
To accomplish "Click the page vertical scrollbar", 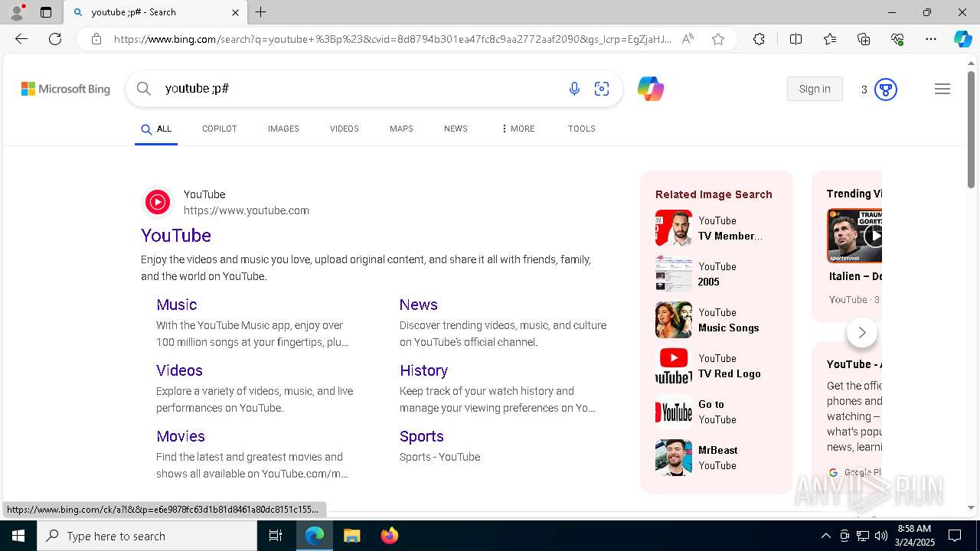I will pos(972,130).
